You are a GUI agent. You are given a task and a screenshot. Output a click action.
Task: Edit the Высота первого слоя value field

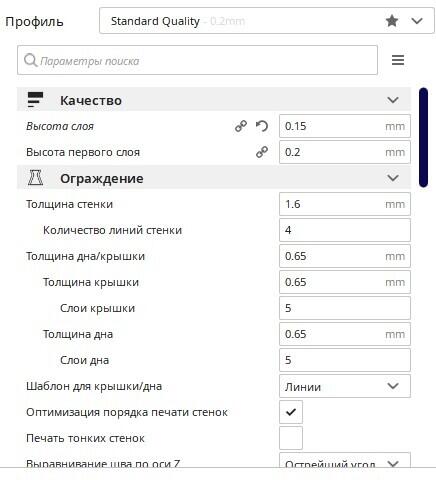[x=345, y=152]
